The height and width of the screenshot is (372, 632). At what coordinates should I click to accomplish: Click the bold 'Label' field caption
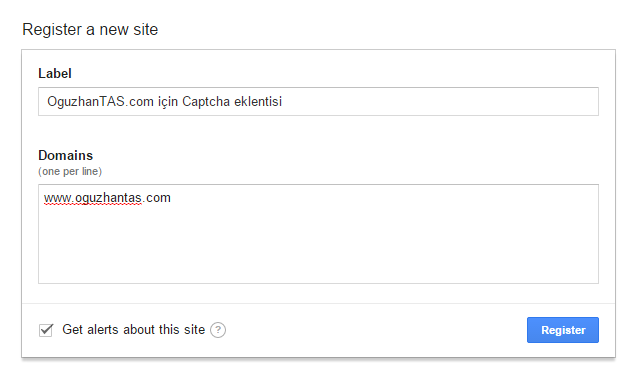pos(55,73)
